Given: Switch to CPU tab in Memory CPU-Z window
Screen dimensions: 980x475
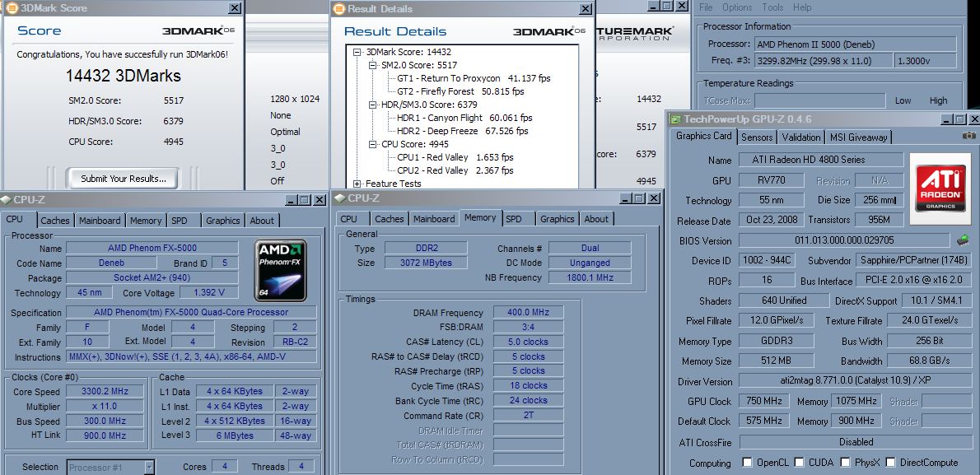Looking at the screenshot, I should (348, 219).
